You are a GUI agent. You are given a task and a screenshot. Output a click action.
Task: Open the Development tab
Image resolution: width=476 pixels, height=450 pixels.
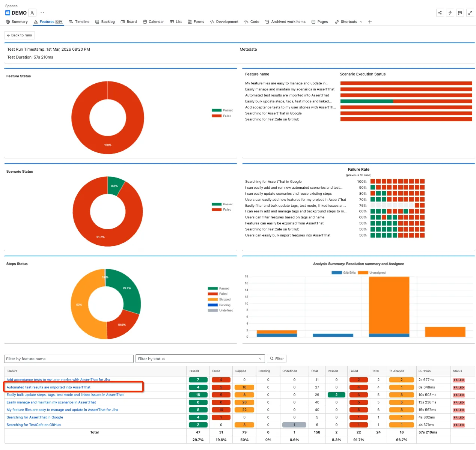coord(224,22)
